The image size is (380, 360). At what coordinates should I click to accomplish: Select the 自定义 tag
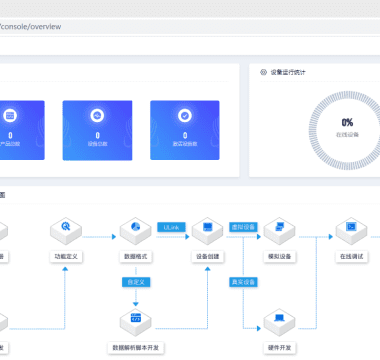click(136, 282)
